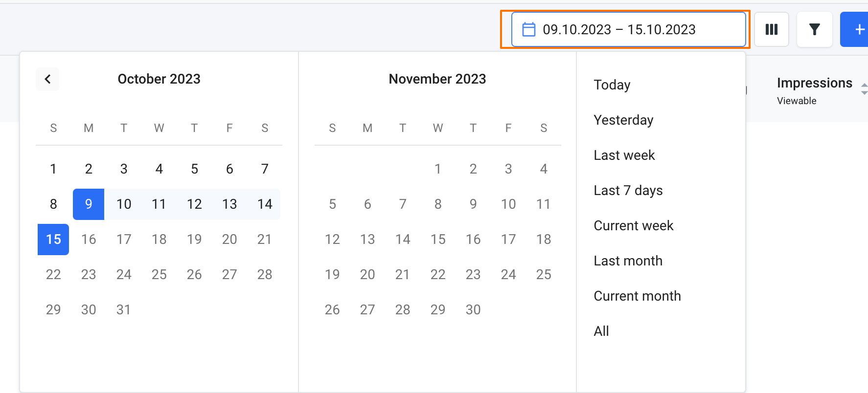Image resolution: width=868 pixels, height=393 pixels.
Task: Sort by Impressions column arrows
Action: point(864,88)
